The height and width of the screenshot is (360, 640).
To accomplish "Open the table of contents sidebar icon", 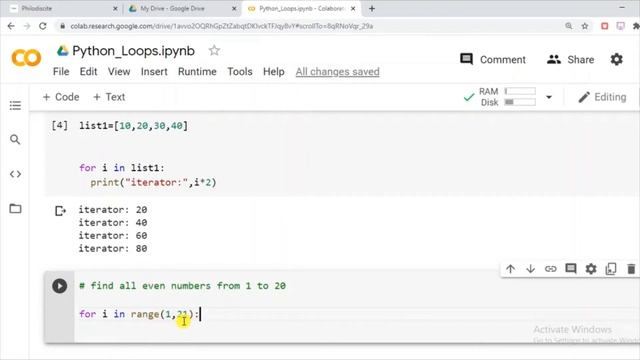I will click(15, 105).
